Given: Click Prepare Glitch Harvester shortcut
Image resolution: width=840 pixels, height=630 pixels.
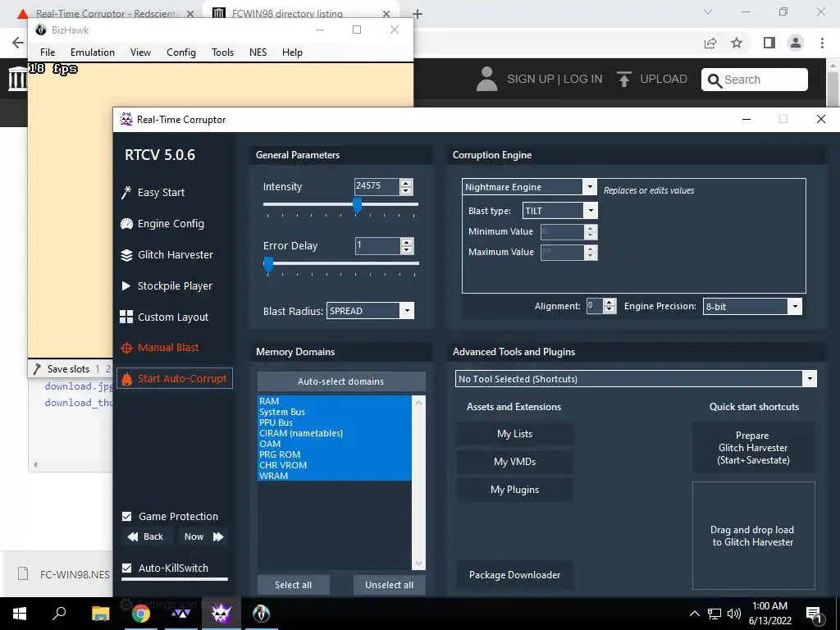Looking at the screenshot, I should 753,448.
